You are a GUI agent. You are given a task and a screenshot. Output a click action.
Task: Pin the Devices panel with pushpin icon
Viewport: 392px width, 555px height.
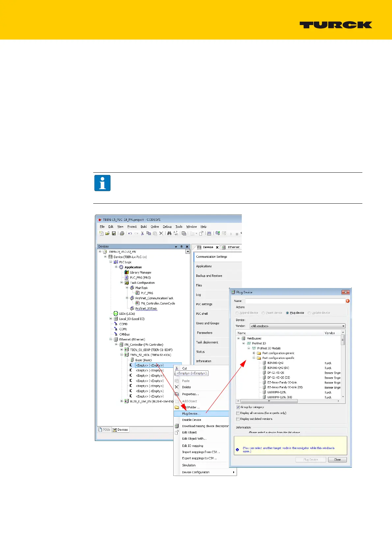182,247
